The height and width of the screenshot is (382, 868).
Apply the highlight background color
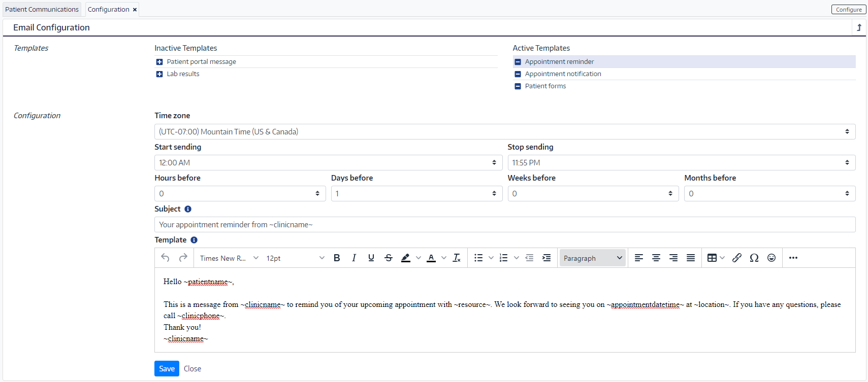(405, 258)
